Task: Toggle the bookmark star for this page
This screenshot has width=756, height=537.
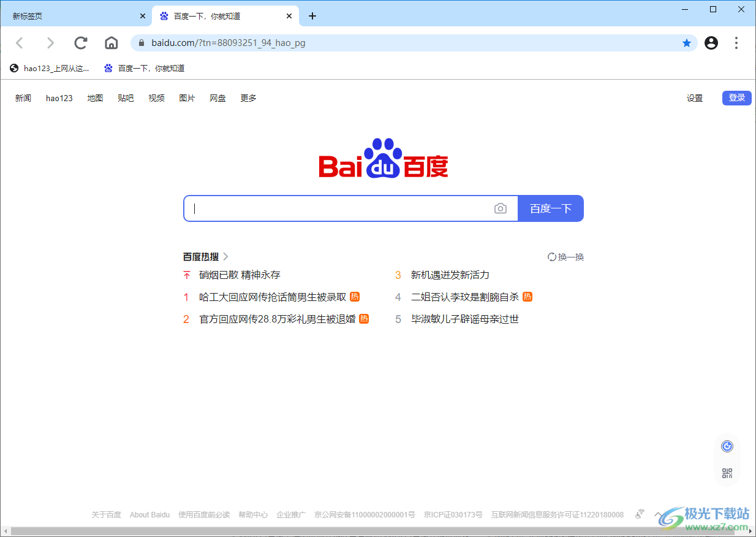Action: coord(687,43)
